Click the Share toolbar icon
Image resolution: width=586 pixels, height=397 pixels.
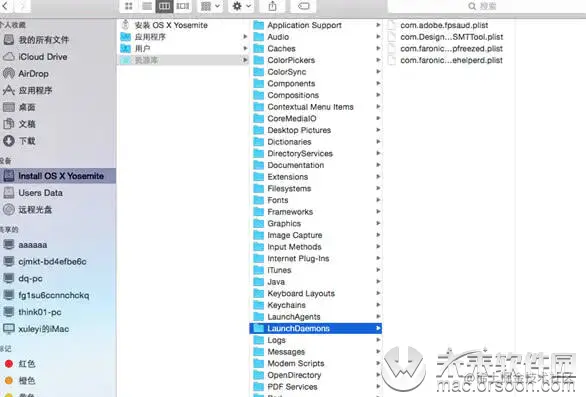(x=272, y=6)
